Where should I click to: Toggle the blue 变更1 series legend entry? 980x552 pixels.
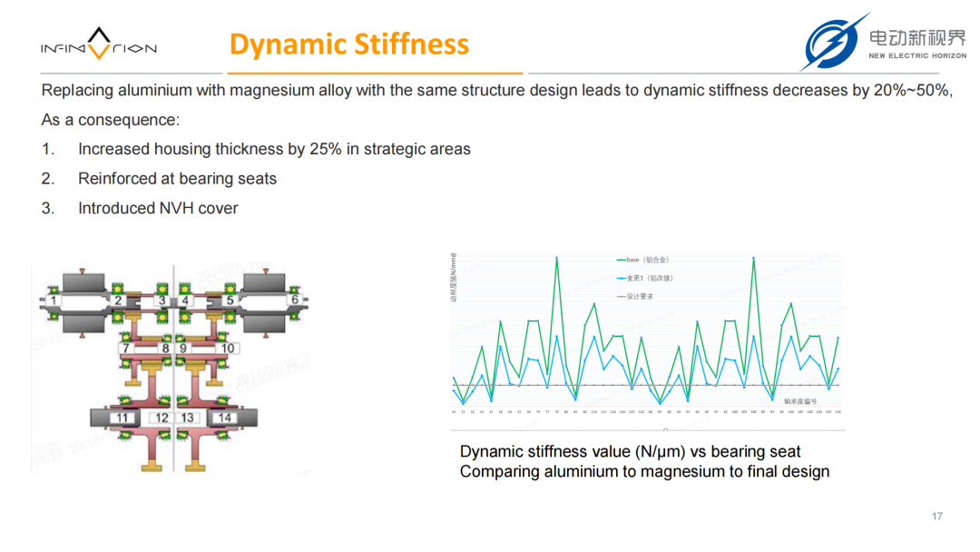pos(644,279)
